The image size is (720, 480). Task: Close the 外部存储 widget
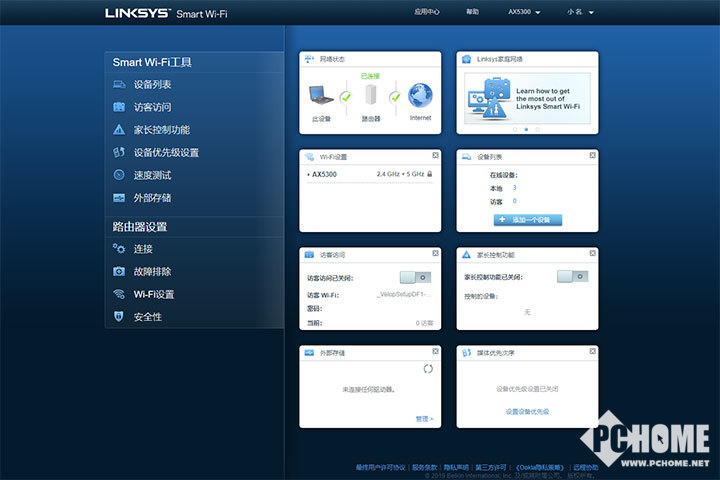(435, 351)
